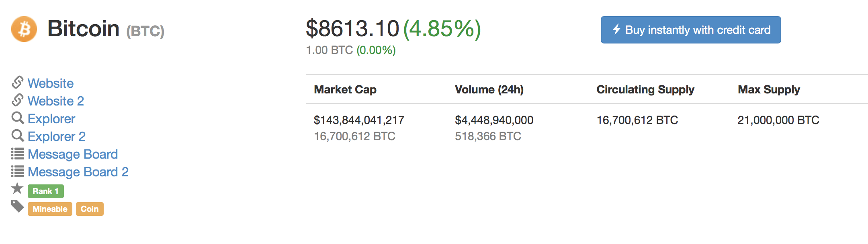Click the chain-link icon beside Website 2
The image size is (868, 244).
click(18, 100)
